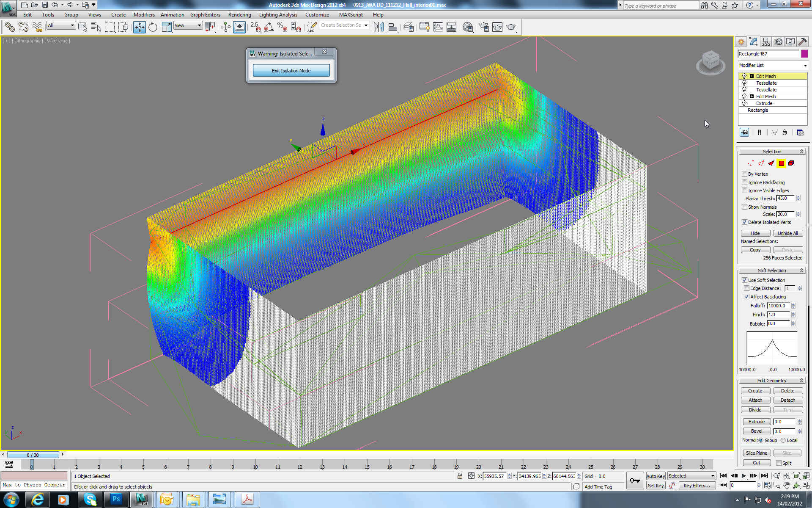
Task: Click the magenta object color swatch
Action: pos(804,54)
